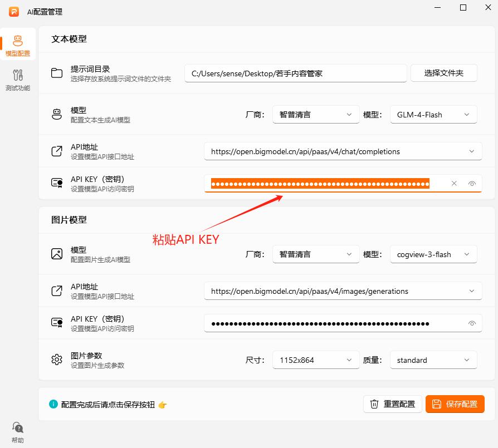
Task: Click the 保存配置 save button
Action: 455,404
